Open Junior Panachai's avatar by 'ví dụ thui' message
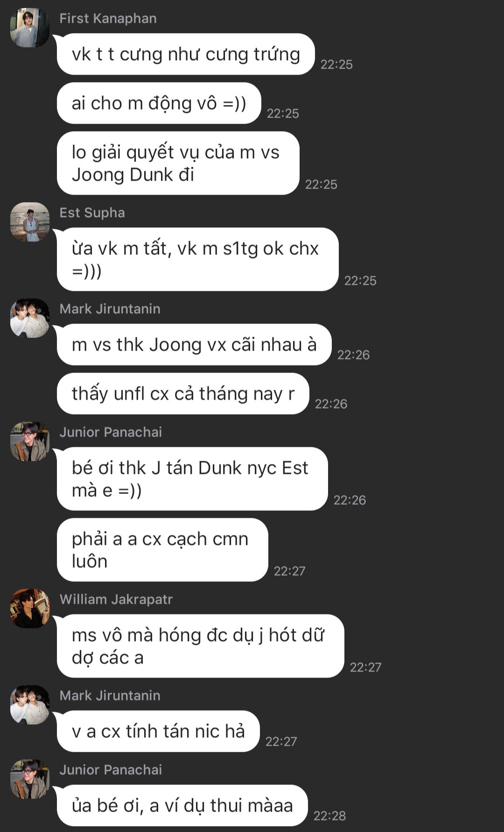The width and height of the screenshot is (504, 832). (30, 779)
